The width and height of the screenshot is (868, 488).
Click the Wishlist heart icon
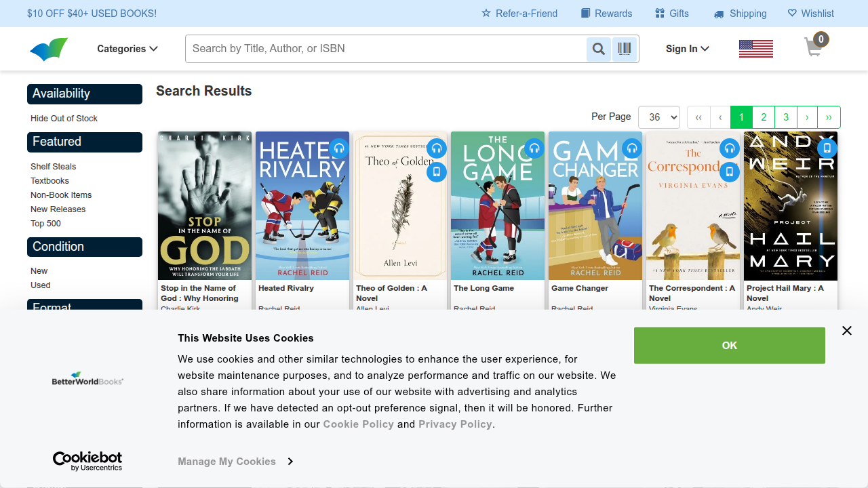792,14
